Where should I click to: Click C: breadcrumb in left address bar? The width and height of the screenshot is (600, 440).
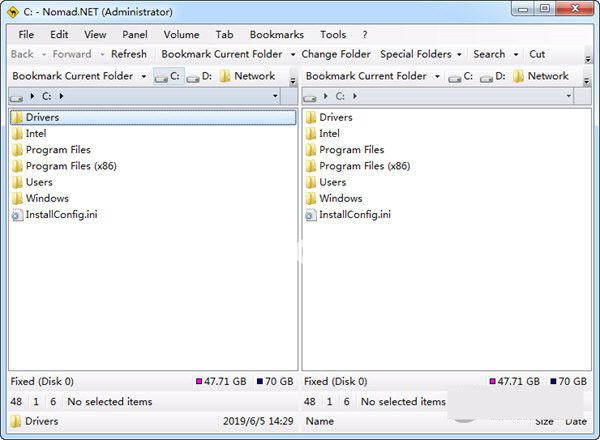(47, 96)
